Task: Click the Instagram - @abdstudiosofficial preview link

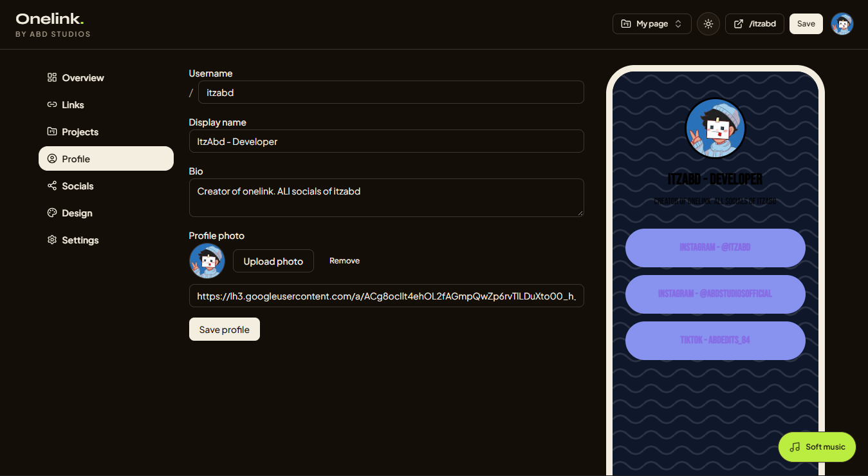Action: (x=716, y=294)
